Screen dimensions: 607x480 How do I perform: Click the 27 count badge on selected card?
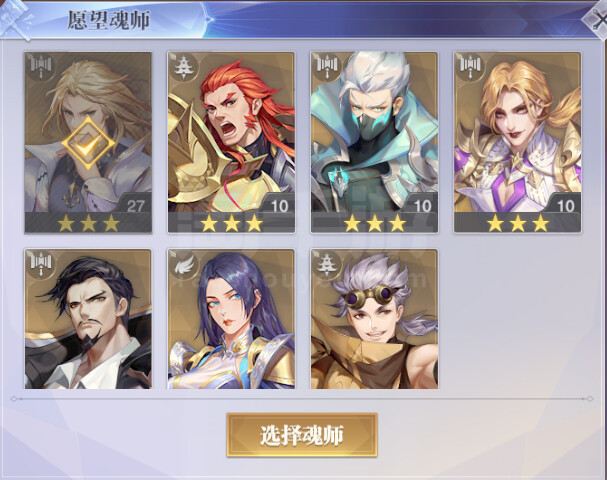tap(135, 205)
